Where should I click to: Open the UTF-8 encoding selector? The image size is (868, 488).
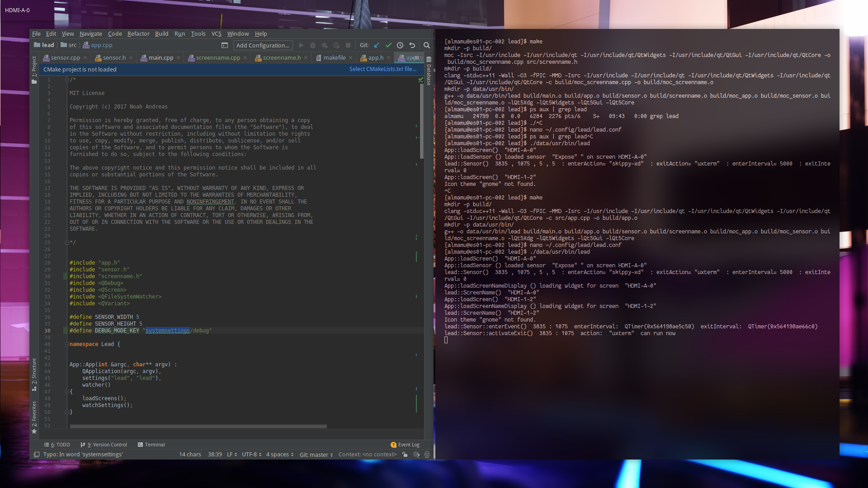tap(251, 455)
